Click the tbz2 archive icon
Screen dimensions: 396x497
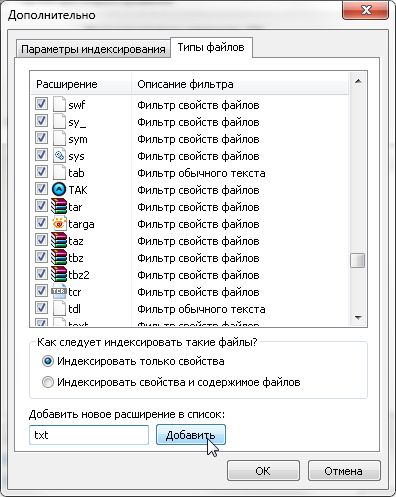59,275
